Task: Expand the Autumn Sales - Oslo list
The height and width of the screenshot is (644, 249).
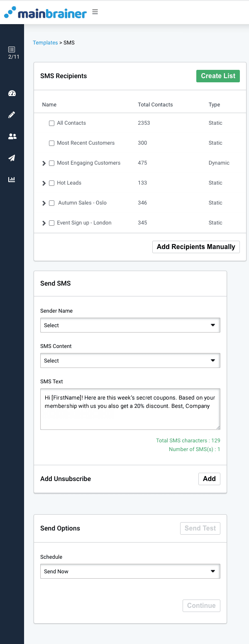Action: tap(44, 203)
